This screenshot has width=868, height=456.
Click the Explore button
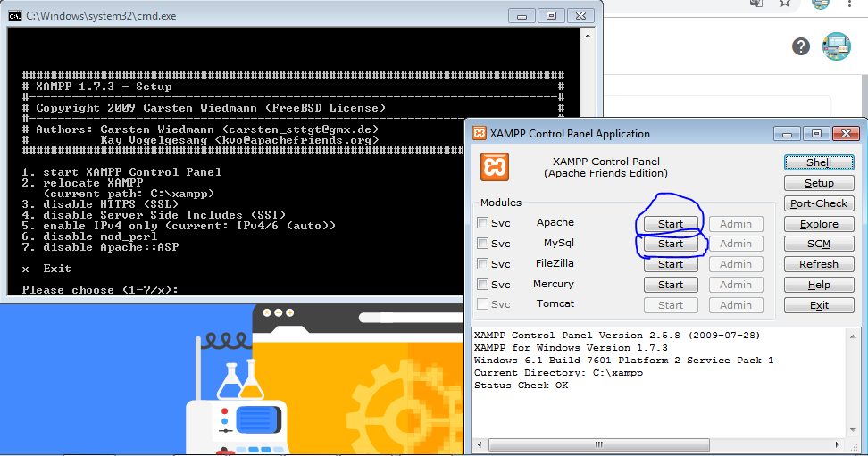819,224
